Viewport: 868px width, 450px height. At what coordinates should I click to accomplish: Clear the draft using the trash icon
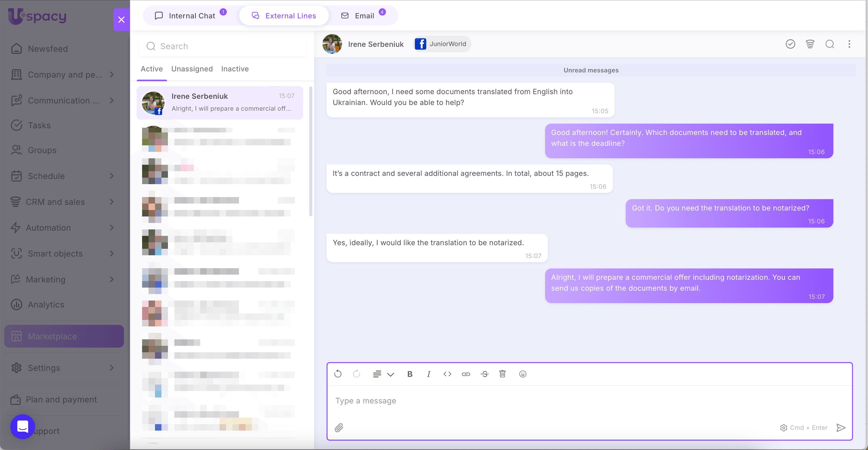pyautogui.click(x=502, y=374)
